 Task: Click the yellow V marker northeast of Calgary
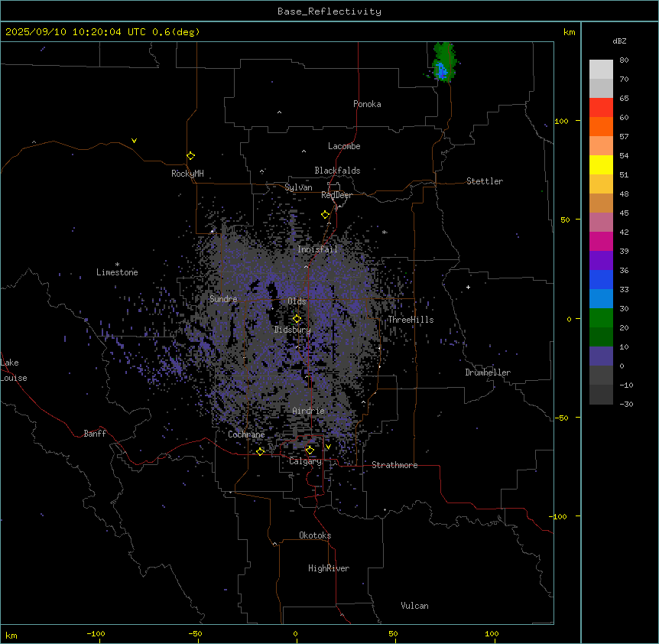click(x=328, y=447)
